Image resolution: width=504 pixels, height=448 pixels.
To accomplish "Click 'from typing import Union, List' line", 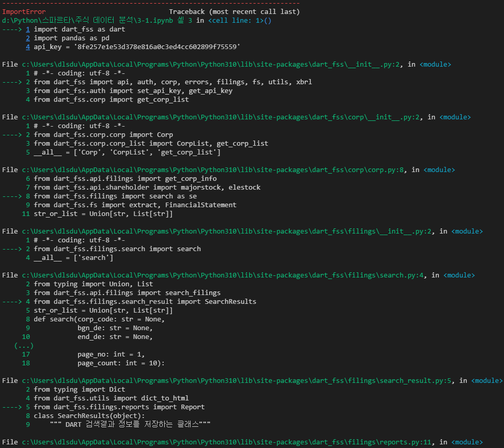I will click(93, 284).
